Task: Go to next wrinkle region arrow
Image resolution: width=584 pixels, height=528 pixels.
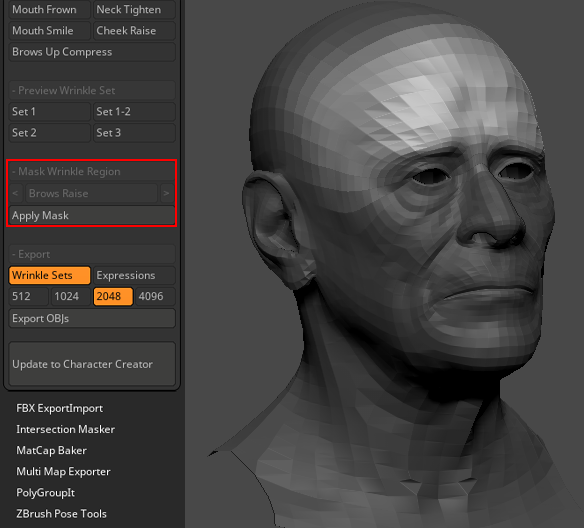Action: click(167, 193)
